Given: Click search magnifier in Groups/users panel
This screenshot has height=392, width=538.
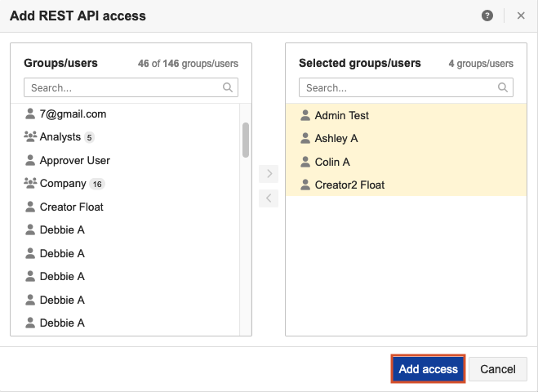Looking at the screenshot, I should (x=228, y=87).
